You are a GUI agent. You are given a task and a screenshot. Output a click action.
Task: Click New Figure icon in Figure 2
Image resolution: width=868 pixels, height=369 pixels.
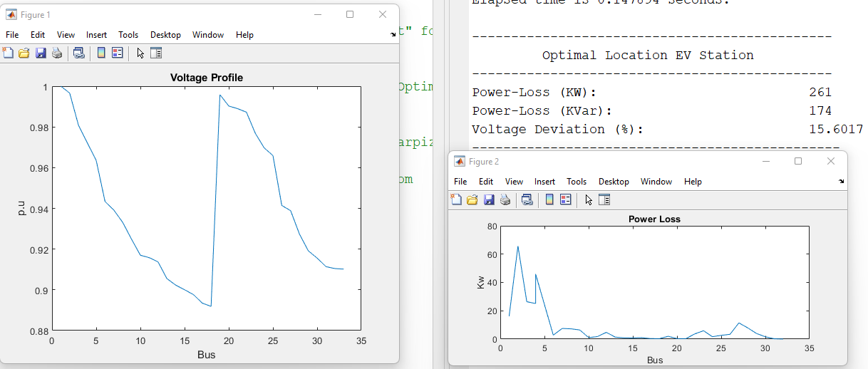click(457, 199)
